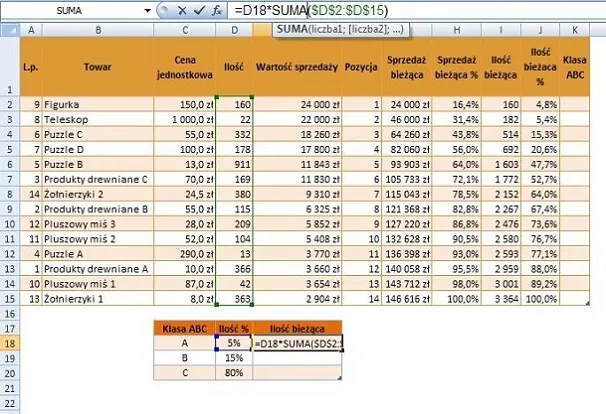Select column H header

(x=456, y=30)
